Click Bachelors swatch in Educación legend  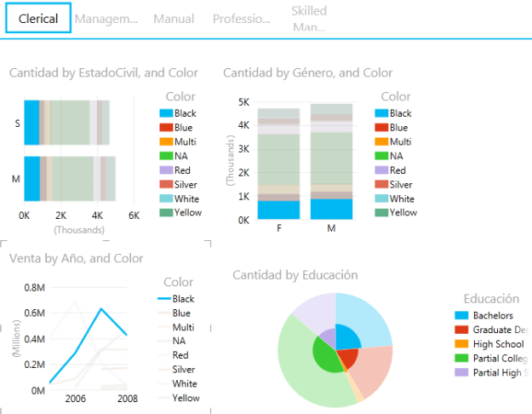point(461,316)
